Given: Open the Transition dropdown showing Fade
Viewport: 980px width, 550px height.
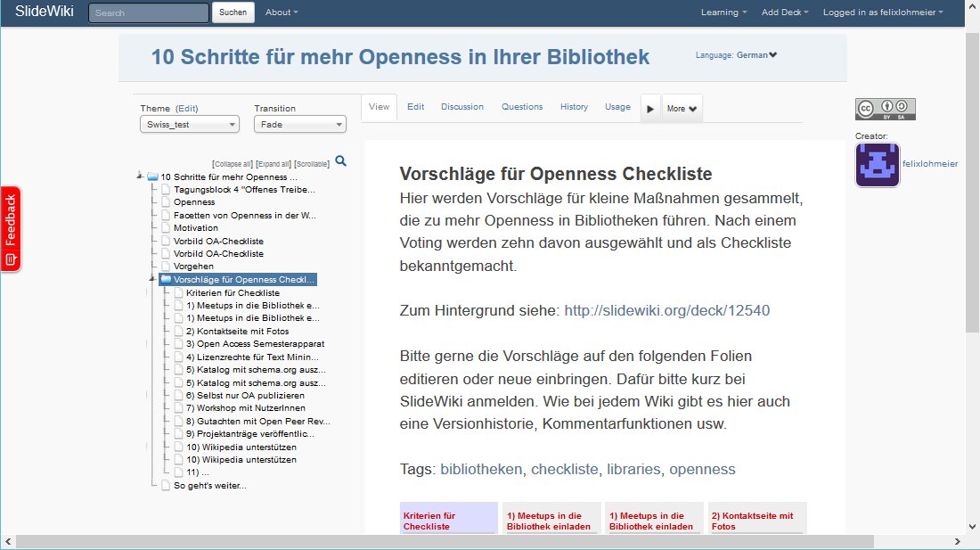Looking at the screenshot, I should click(x=300, y=125).
